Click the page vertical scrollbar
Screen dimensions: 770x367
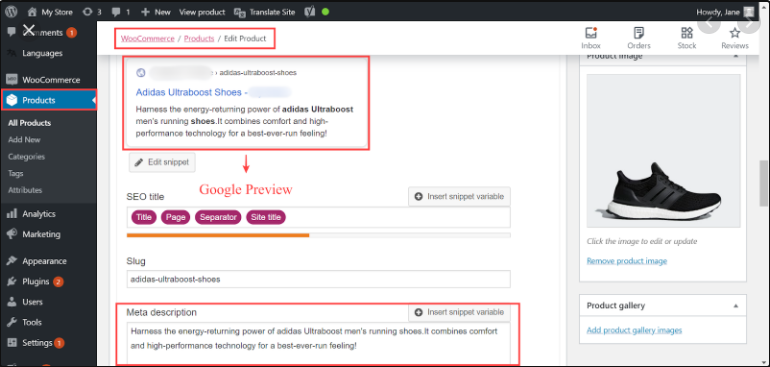[x=764, y=183]
